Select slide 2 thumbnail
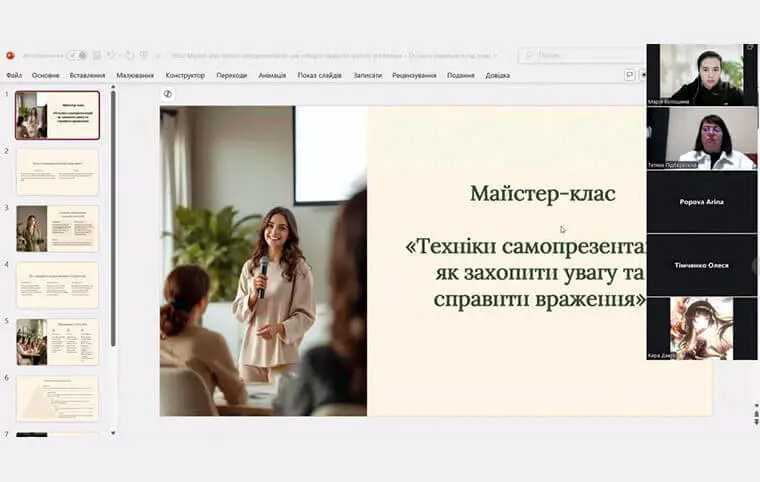This screenshot has width=760, height=482. point(57,172)
